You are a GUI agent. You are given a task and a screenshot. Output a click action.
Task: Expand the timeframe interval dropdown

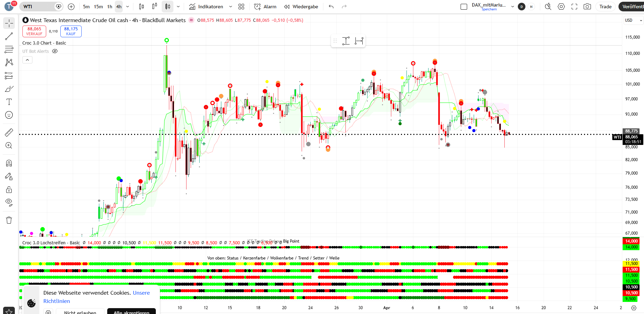pos(128,7)
